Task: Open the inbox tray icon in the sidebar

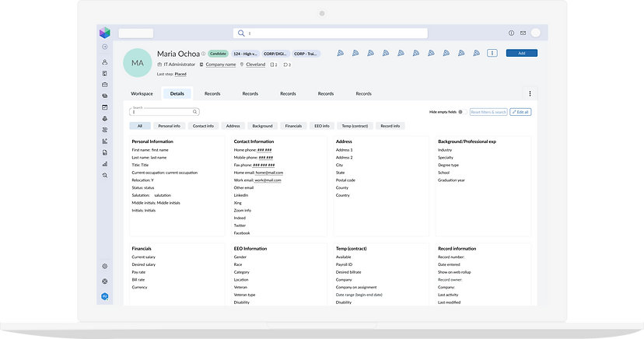Action: pyautogui.click(x=105, y=85)
